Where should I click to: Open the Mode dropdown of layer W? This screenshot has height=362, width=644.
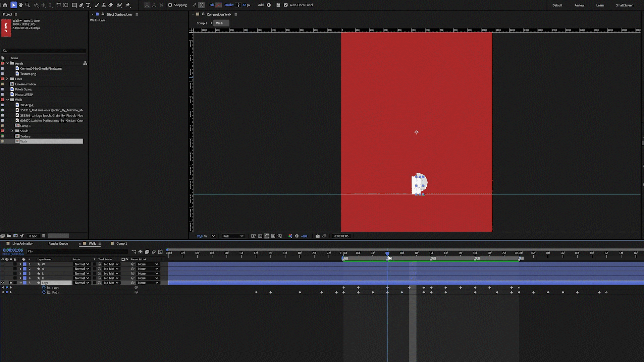pyautogui.click(x=82, y=264)
